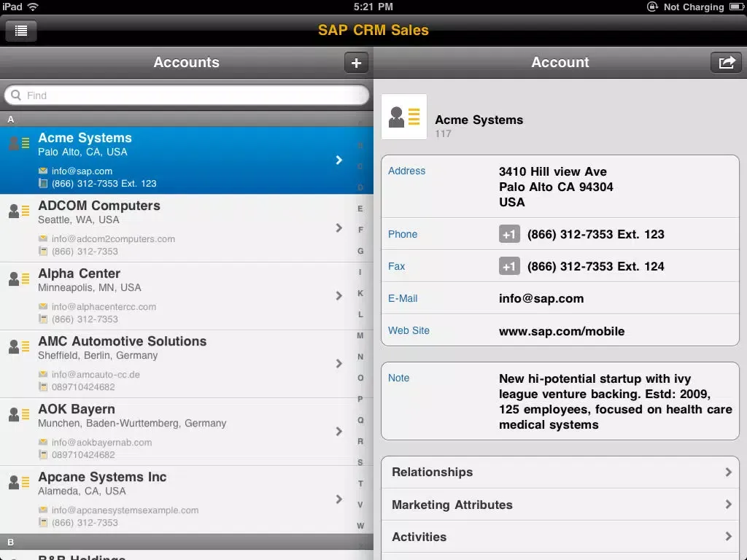
Task: Jump to letter M in index bar
Action: coord(360,335)
